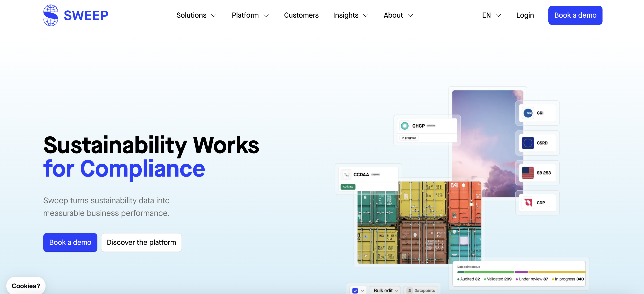
Task: Expand the Platform chevron arrow
Action: point(266,16)
